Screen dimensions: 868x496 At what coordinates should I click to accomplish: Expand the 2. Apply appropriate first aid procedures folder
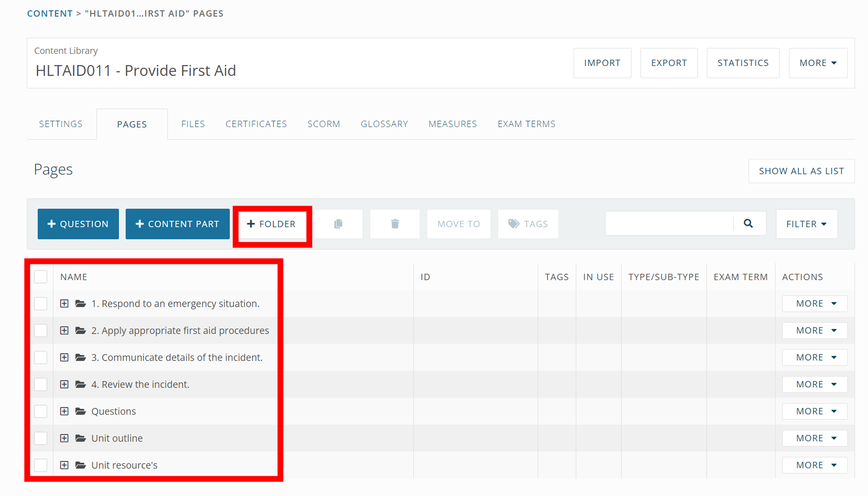pyautogui.click(x=64, y=331)
